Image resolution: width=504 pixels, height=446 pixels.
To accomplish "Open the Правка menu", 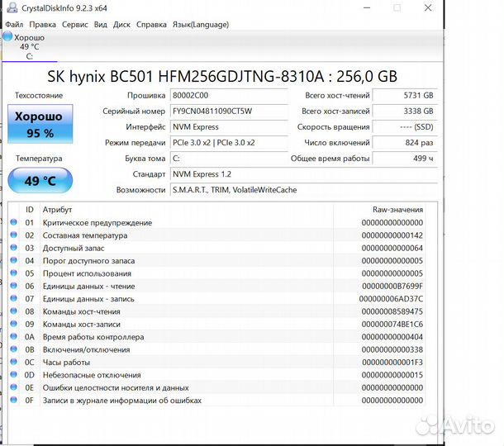I will (x=42, y=25).
